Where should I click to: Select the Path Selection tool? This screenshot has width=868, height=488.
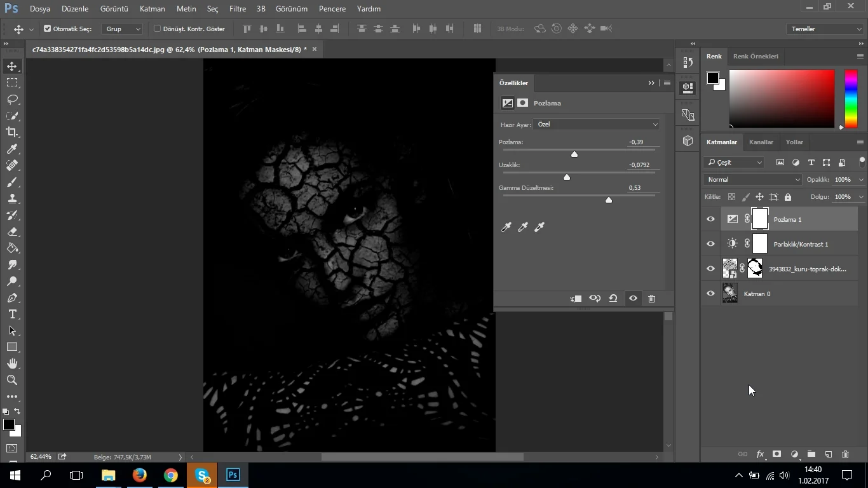[12, 331]
